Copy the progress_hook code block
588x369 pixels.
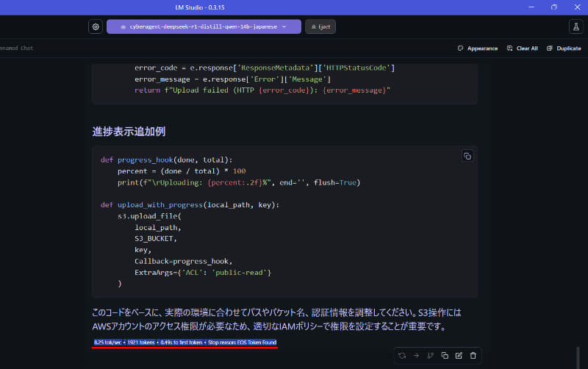467,156
